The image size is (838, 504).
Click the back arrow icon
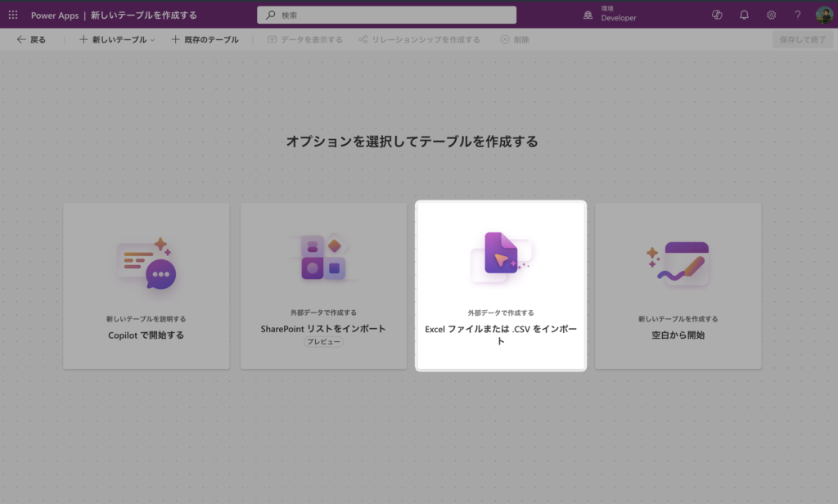pos(21,39)
